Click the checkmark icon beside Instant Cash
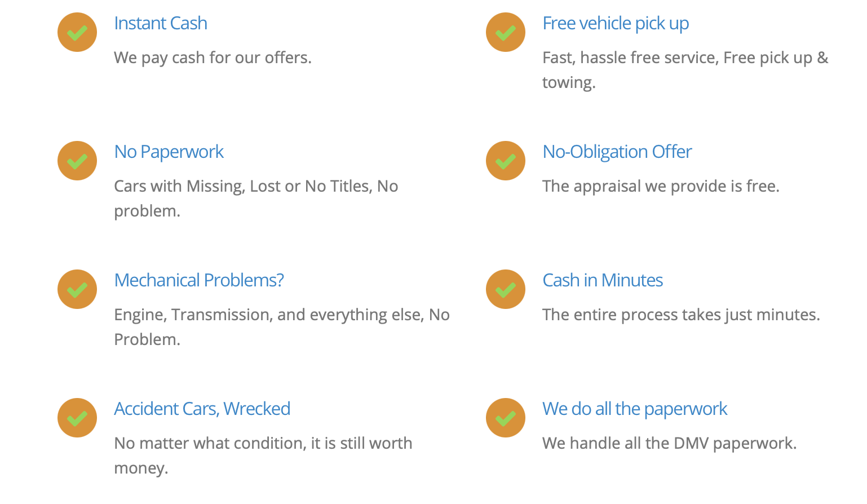The height and width of the screenshot is (504, 867). tap(77, 32)
